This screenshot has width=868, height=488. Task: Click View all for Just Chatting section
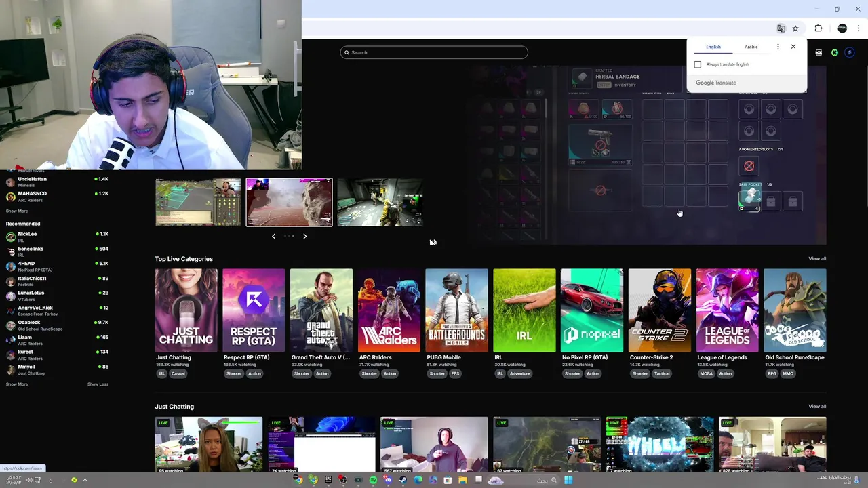coord(817,406)
